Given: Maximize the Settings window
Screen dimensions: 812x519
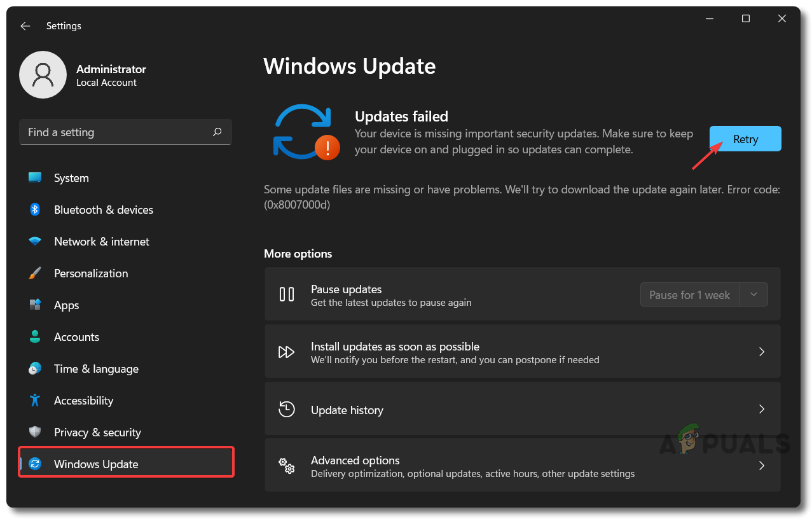Looking at the screenshot, I should (x=746, y=19).
